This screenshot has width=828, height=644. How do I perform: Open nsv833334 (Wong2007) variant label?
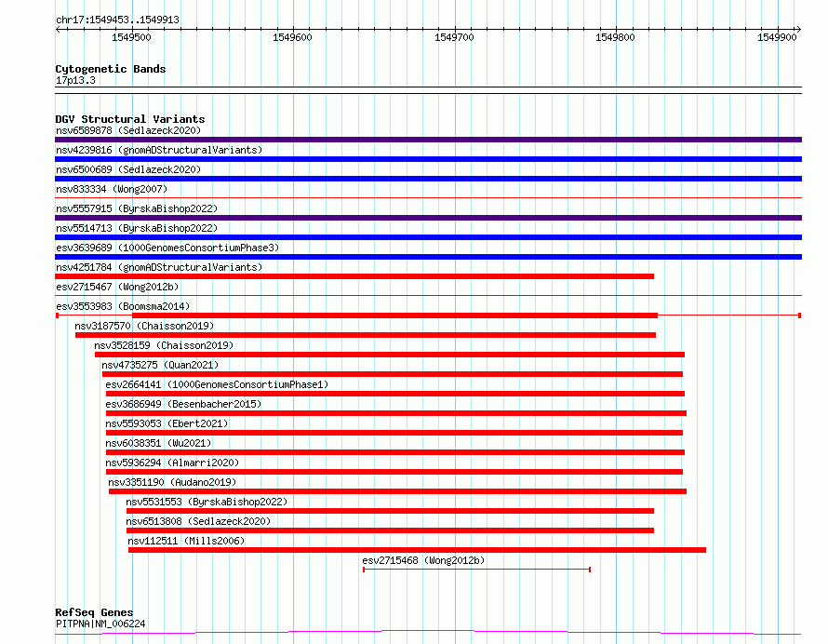coord(112,189)
